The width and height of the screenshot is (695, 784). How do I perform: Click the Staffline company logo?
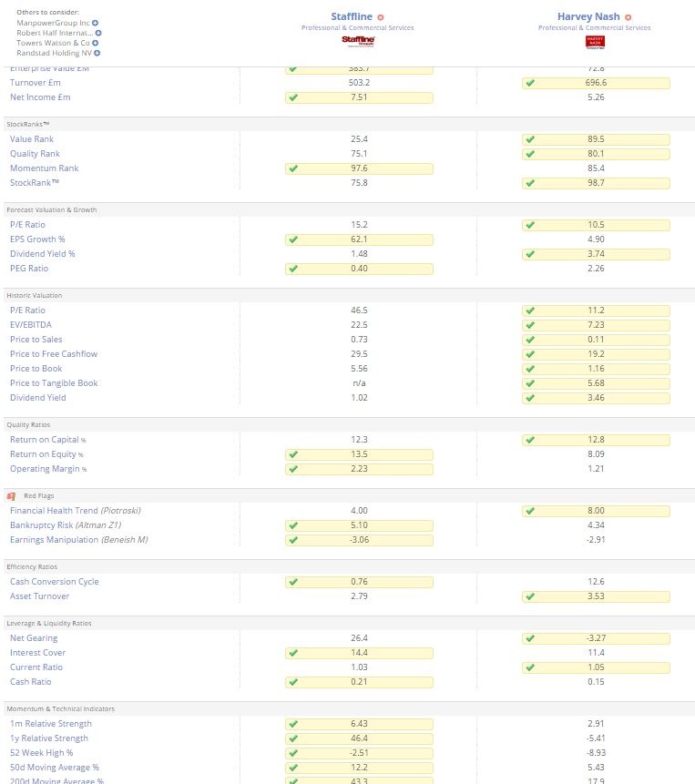[x=358, y=41]
